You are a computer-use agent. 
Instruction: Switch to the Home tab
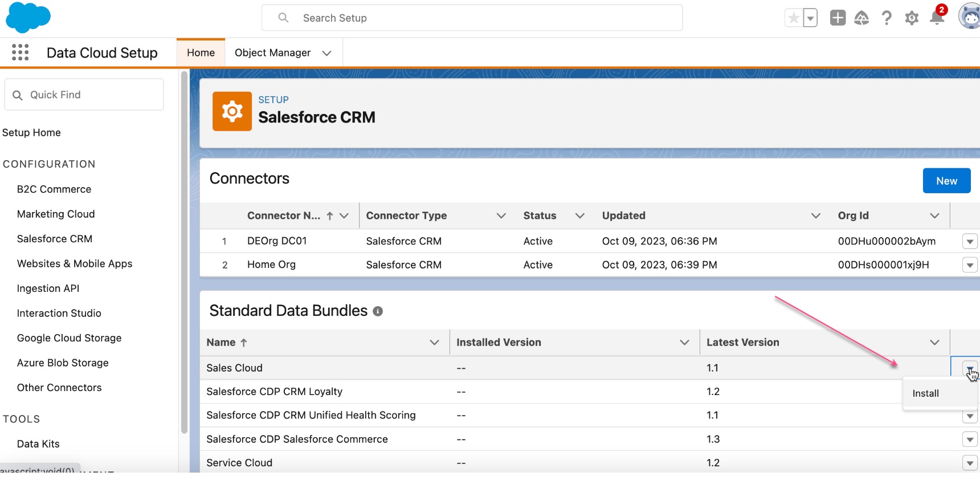coord(201,52)
